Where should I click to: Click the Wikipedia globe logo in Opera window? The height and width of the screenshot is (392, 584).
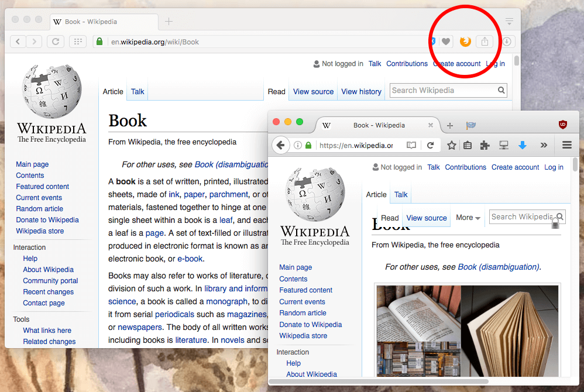pos(51,91)
